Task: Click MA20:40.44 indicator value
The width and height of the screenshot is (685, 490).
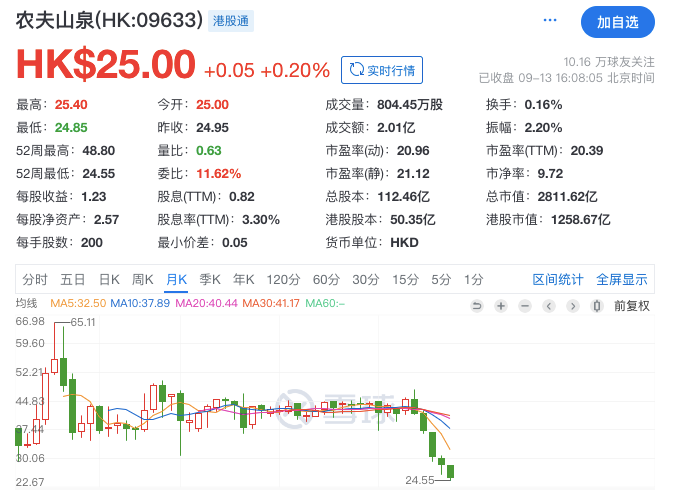Action: click(206, 303)
